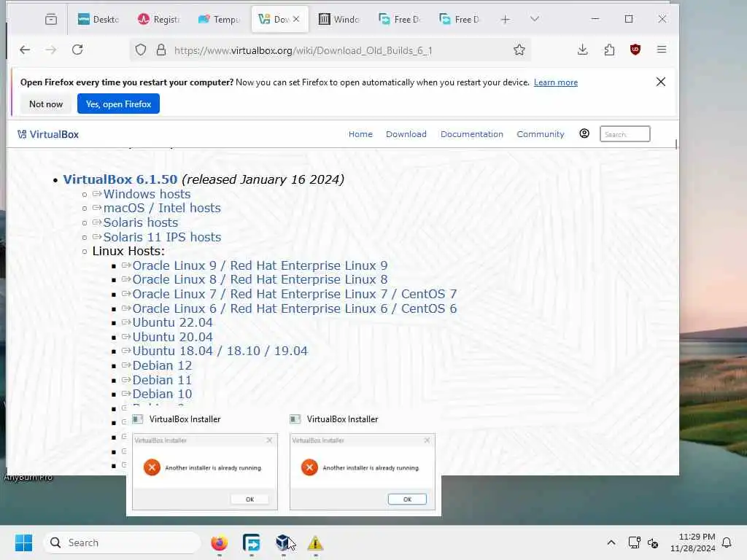Switch to the Windows browser tab
This screenshot has width=747, height=560.
(x=338, y=19)
